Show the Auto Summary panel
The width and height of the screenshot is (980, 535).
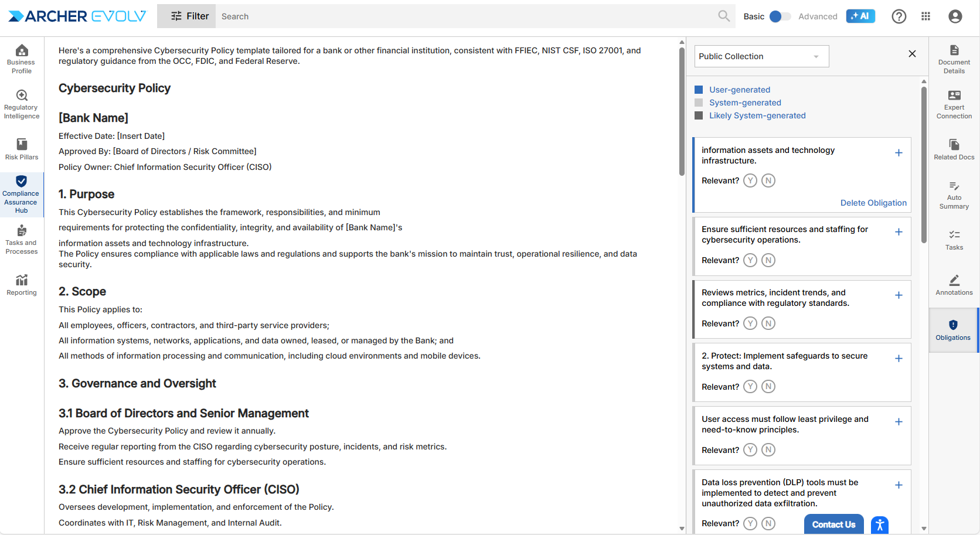pos(954,195)
